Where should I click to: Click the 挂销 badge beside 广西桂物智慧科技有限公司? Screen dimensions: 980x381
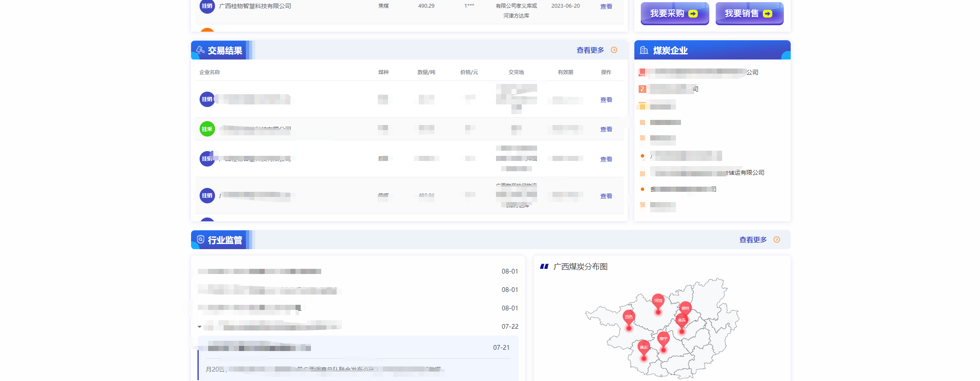click(207, 6)
